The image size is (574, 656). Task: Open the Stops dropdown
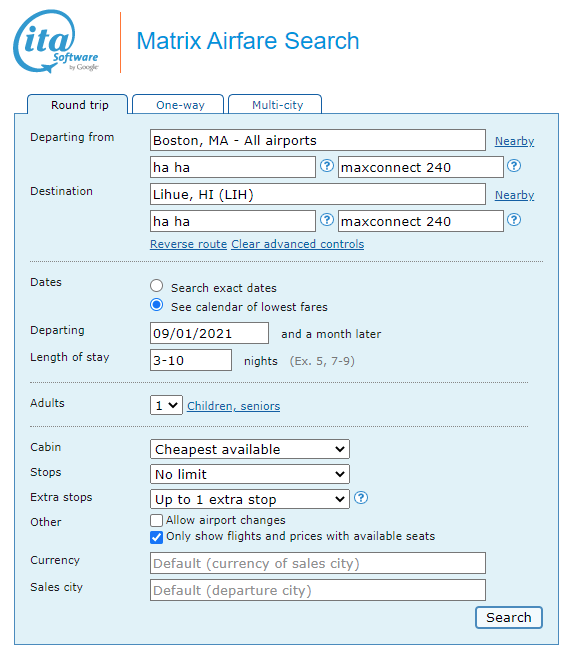click(250, 474)
